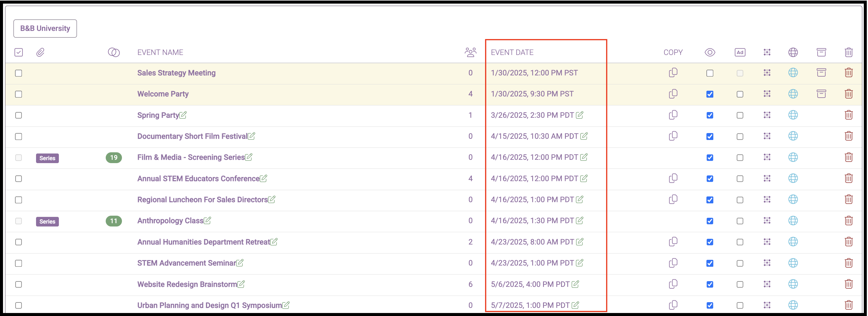Screen dimensions: 868x316
Task: Uncheck visibility for Documentary Short Film Festival
Action: coord(710,137)
